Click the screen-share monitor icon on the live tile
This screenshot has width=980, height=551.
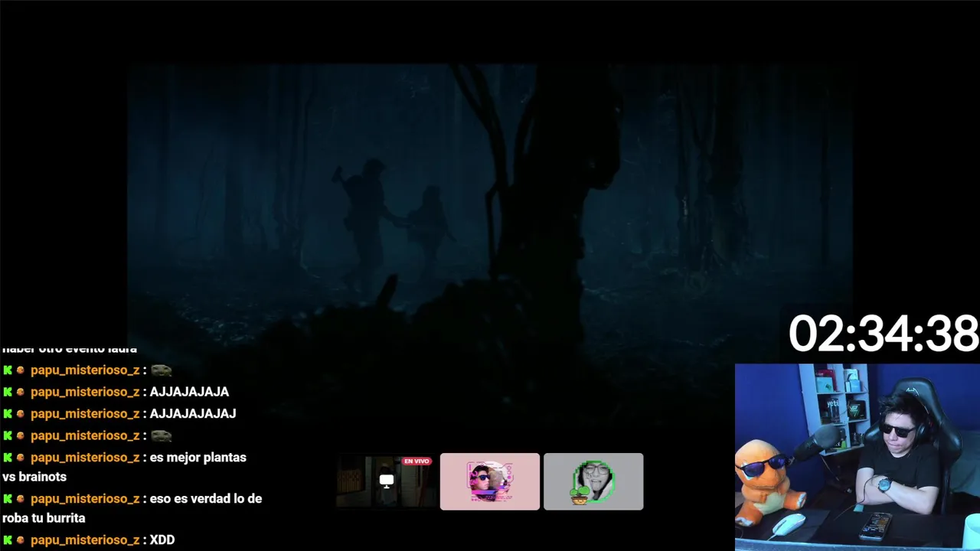(x=387, y=481)
